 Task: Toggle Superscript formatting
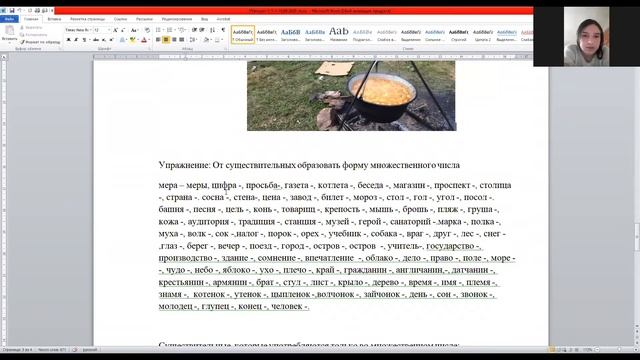[111, 40]
